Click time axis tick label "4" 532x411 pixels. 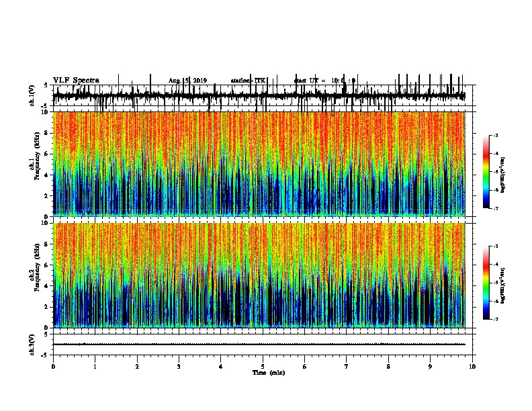coord(221,367)
